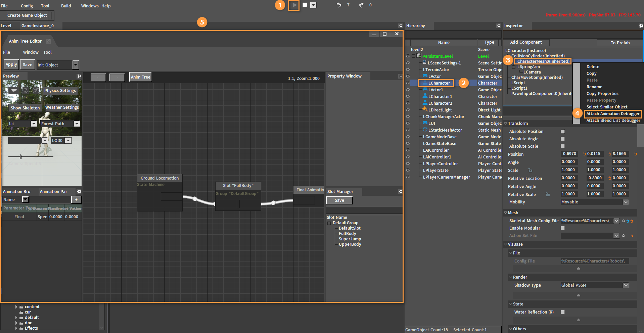This screenshot has width=644, height=333.
Task: Close the Anim Tree Editor tab
Action: click(x=48, y=41)
